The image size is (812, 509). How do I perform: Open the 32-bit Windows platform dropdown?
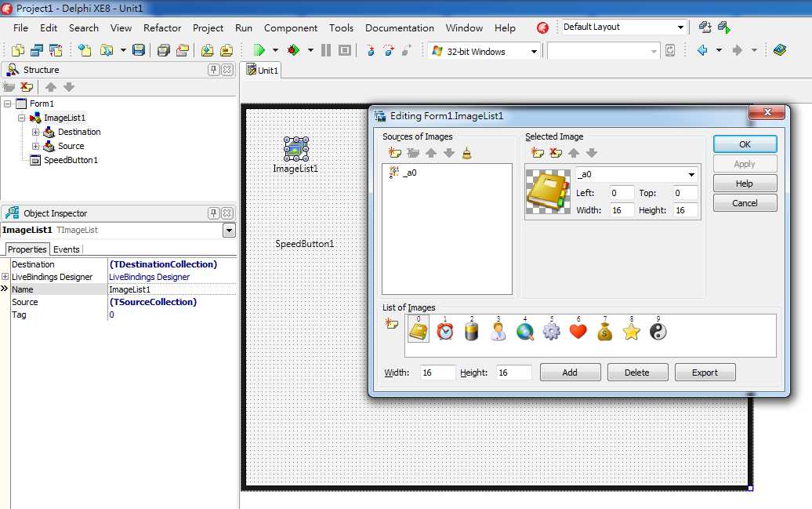pos(534,51)
